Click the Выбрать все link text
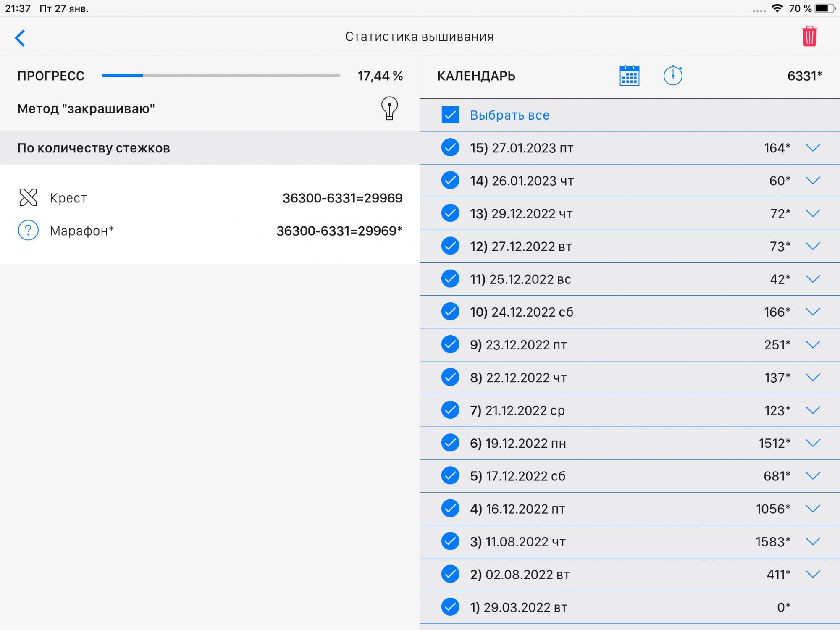The width and height of the screenshot is (840, 630). tap(509, 115)
